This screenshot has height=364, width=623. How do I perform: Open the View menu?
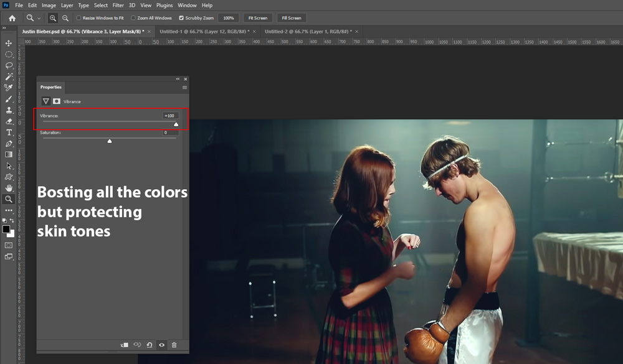click(146, 5)
